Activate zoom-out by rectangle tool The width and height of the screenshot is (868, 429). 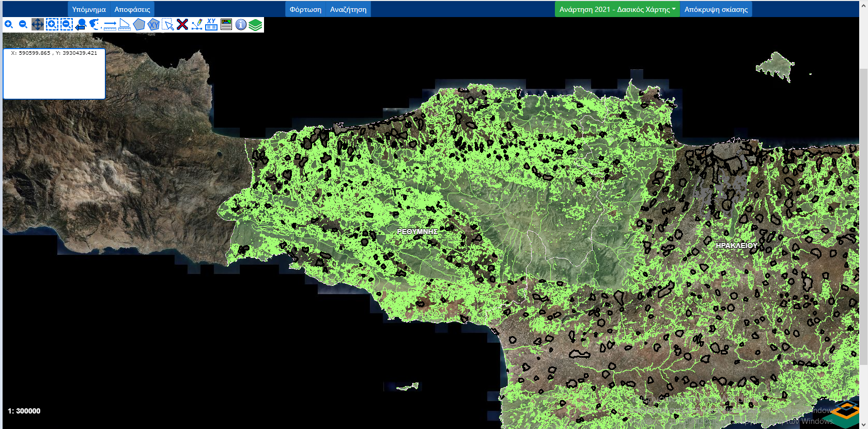point(66,24)
